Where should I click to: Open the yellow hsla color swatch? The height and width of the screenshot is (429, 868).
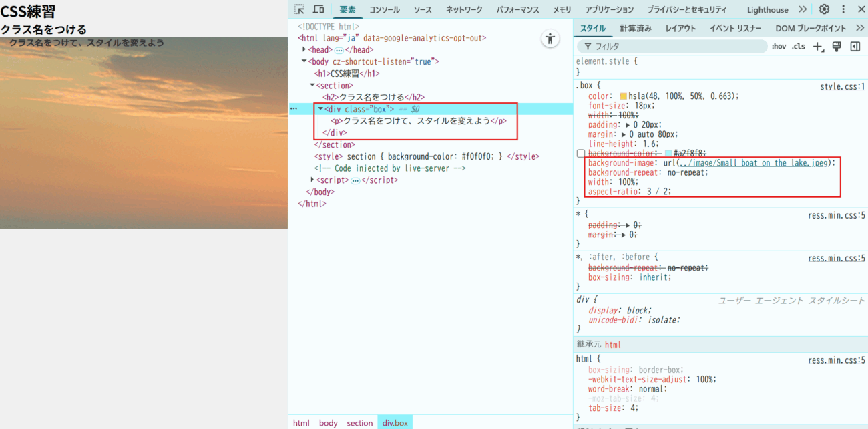click(624, 96)
